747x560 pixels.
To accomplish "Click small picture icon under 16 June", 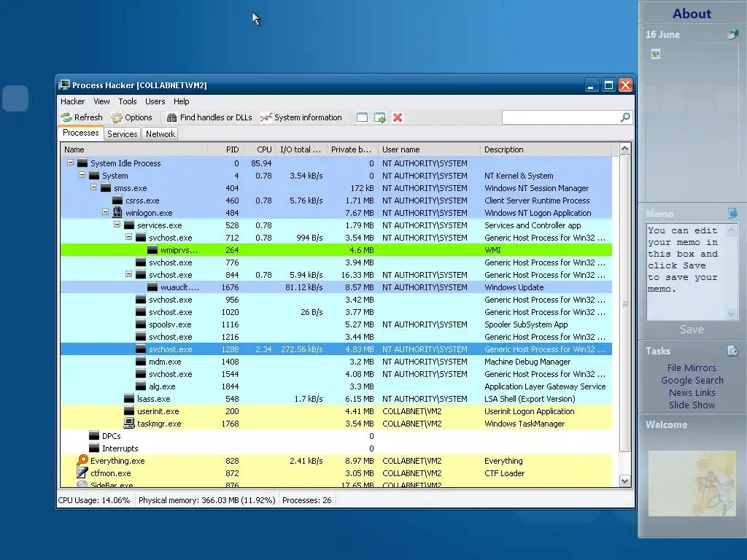I will 656,54.
